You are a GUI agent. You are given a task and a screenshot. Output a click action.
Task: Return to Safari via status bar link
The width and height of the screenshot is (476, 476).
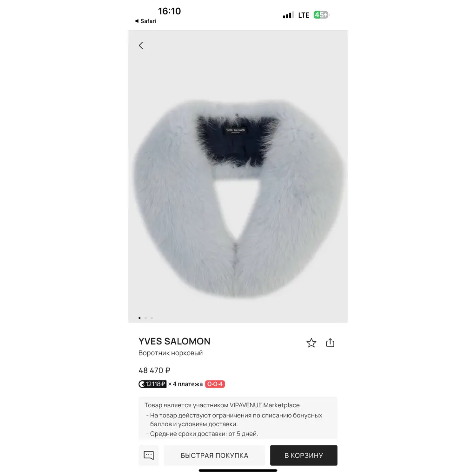[x=145, y=21]
